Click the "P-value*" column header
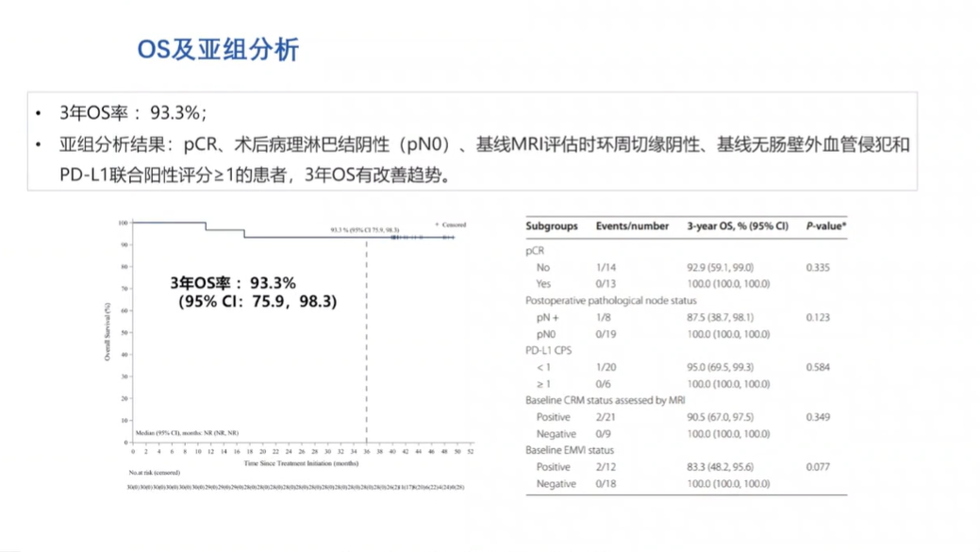 (826, 226)
